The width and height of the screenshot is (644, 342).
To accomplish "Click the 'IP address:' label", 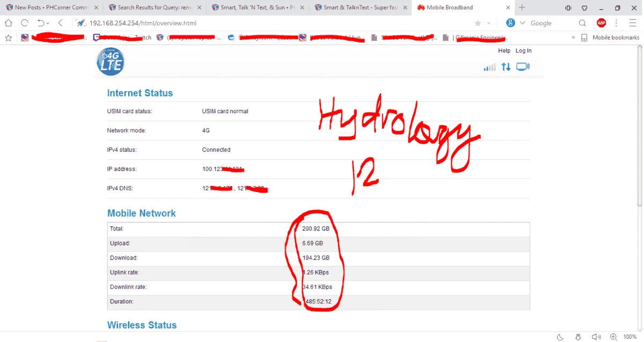I will point(122,169).
